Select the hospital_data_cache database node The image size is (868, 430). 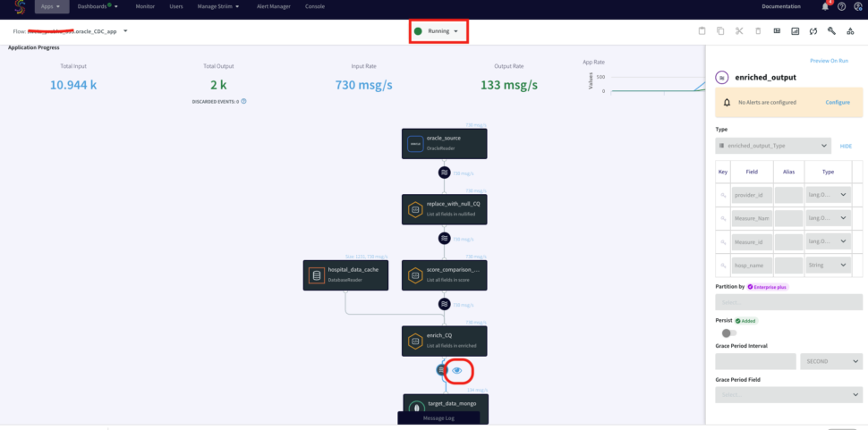(345, 274)
